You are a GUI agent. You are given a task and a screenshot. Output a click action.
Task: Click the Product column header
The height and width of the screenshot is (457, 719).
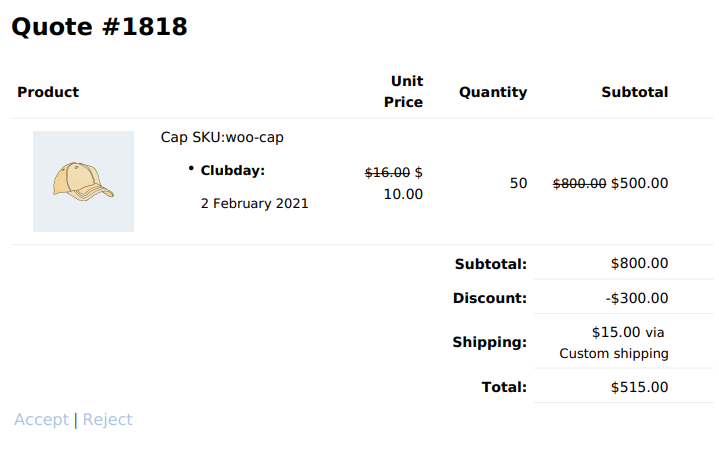48,92
